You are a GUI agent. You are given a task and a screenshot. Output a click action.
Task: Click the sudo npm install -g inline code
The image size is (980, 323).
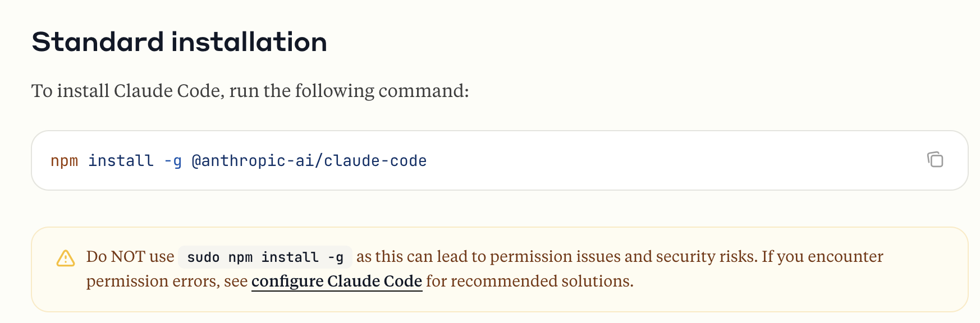[x=265, y=257]
